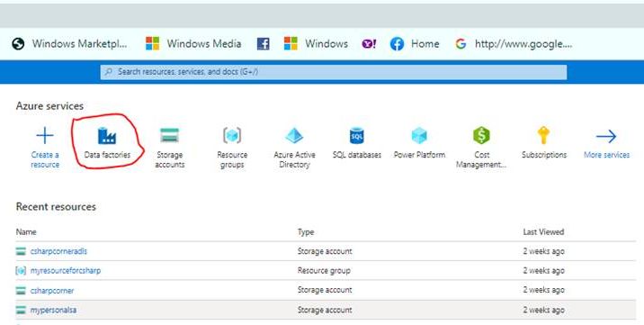Click the Create a resource label

pos(45,159)
